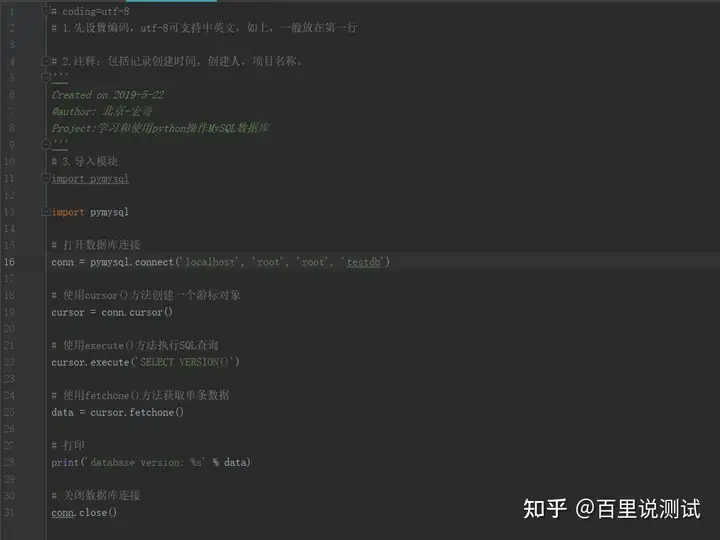Click the @author docstring line

point(101,112)
